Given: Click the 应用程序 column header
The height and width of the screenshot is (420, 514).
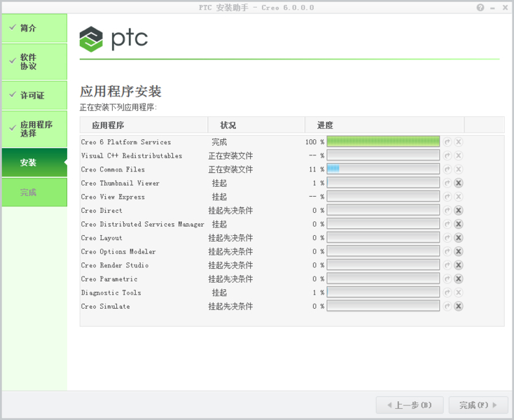Looking at the screenshot, I should (x=144, y=125).
